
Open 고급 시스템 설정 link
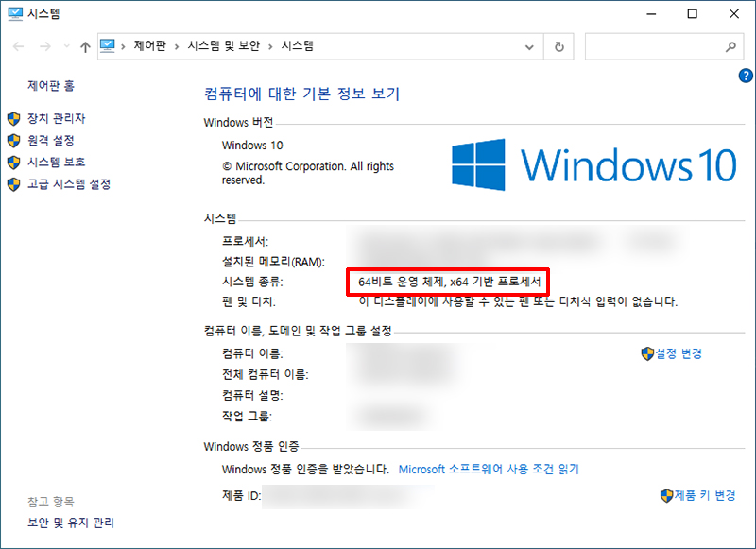tap(69, 184)
